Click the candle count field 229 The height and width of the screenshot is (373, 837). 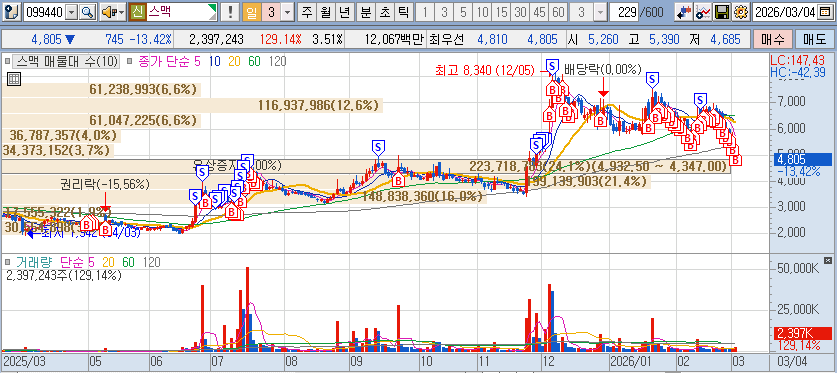click(x=624, y=12)
